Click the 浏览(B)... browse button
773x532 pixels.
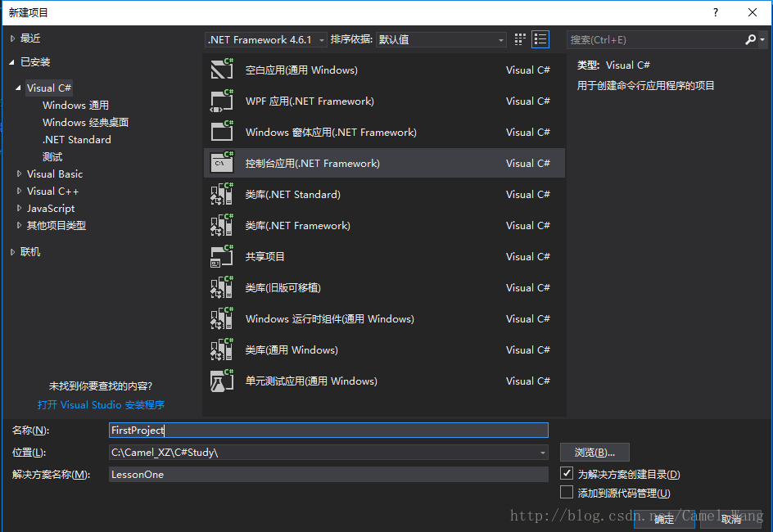coord(594,452)
